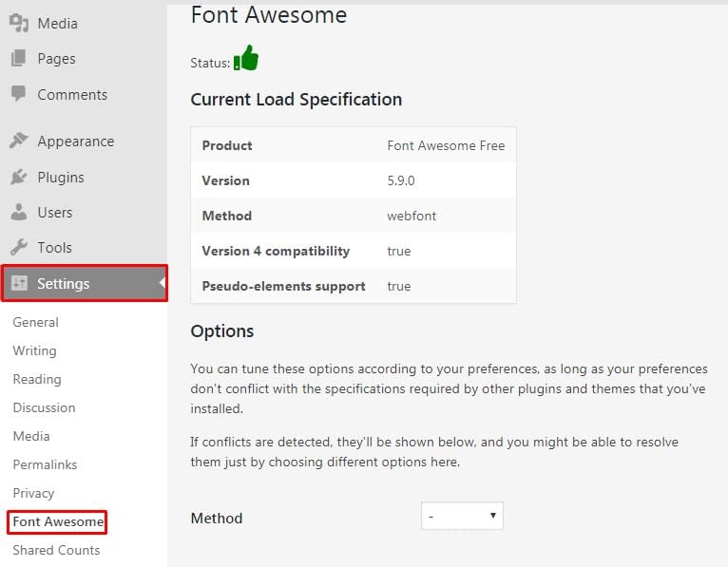Click the Comments speech bubble icon
Image resolution: width=728 pixels, height=567 pixels.
pyautogui.click(x=18, y=93)
